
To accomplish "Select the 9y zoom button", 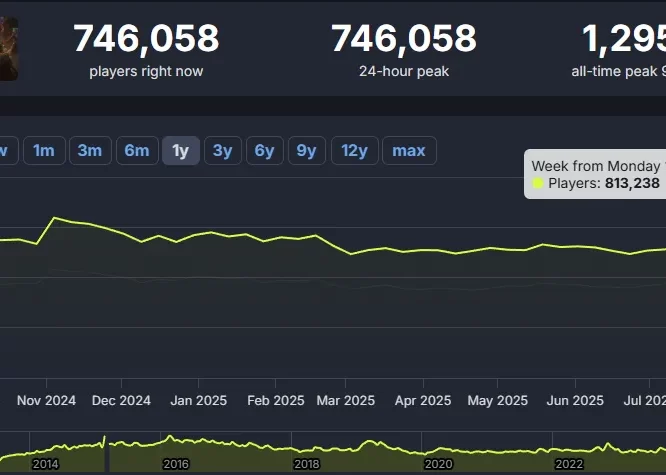I will pyautogui.click(x=306, y=151).
